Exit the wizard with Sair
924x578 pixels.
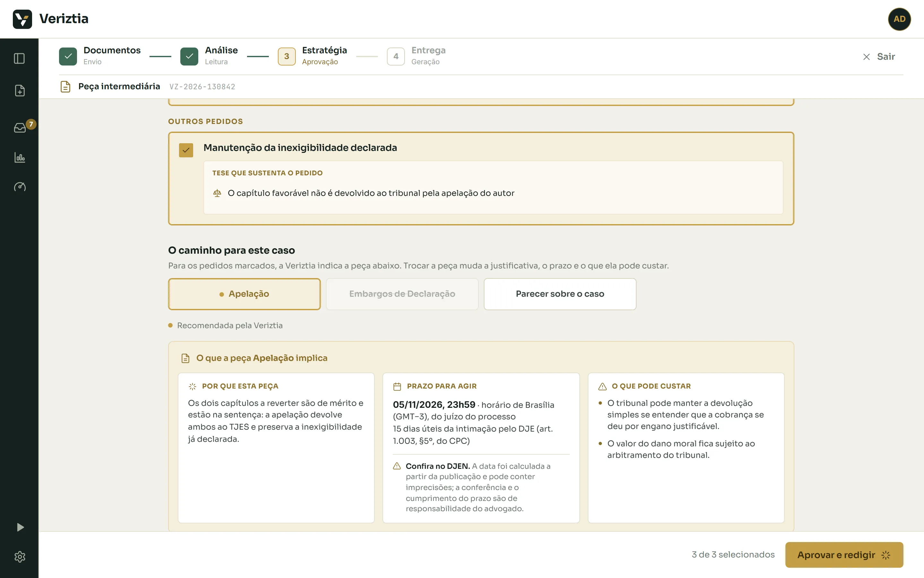(x=878, y=57)
